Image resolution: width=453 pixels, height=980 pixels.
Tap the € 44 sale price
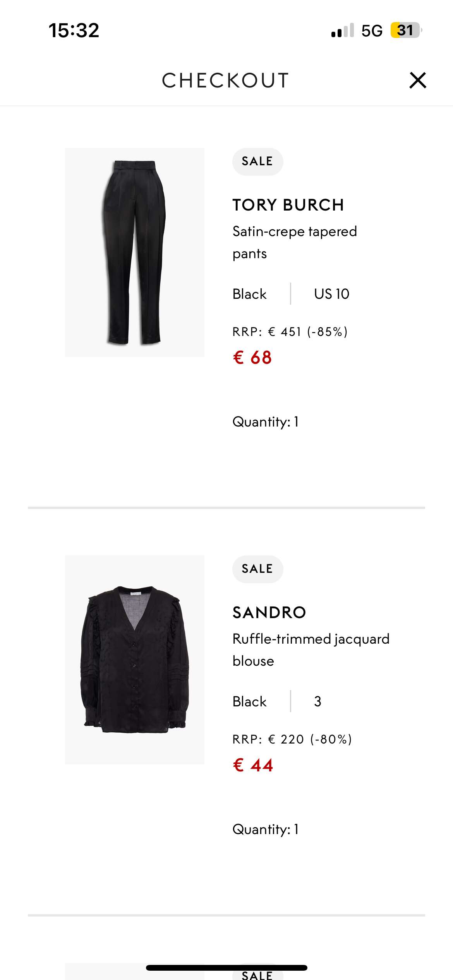coord(253,765)
